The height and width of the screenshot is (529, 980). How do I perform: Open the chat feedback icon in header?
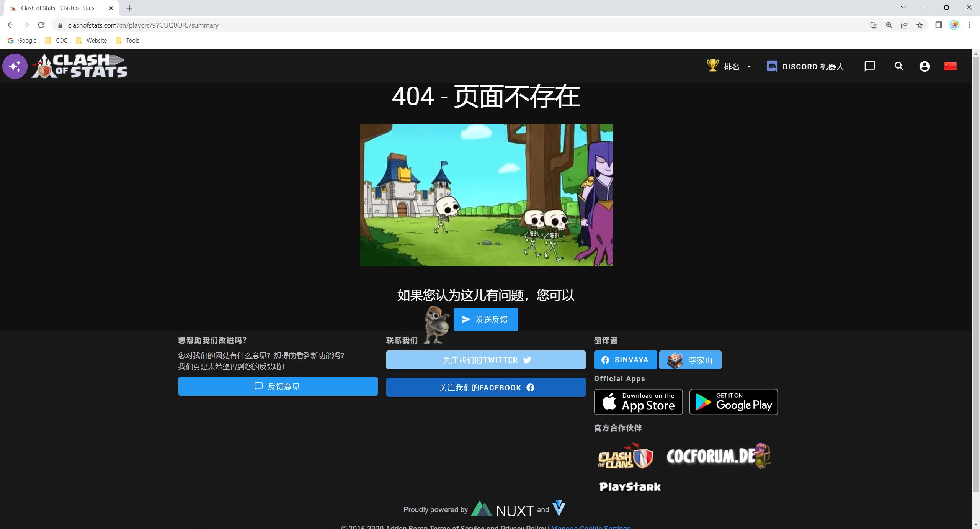pyautogui.click(x=870, y=66)
